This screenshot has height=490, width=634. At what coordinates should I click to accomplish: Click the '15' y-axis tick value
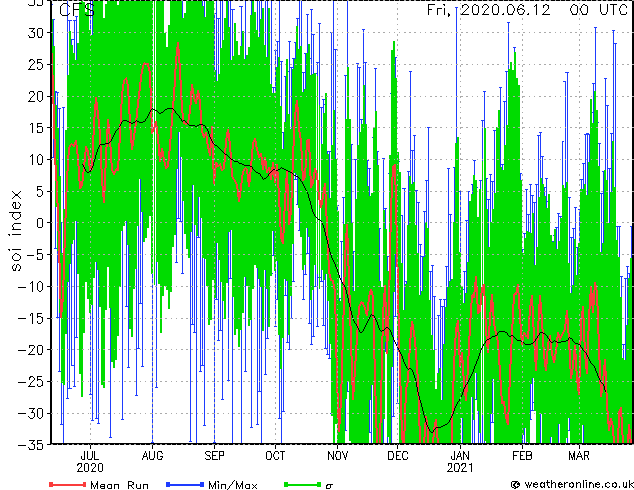click(x=36, y=128)
